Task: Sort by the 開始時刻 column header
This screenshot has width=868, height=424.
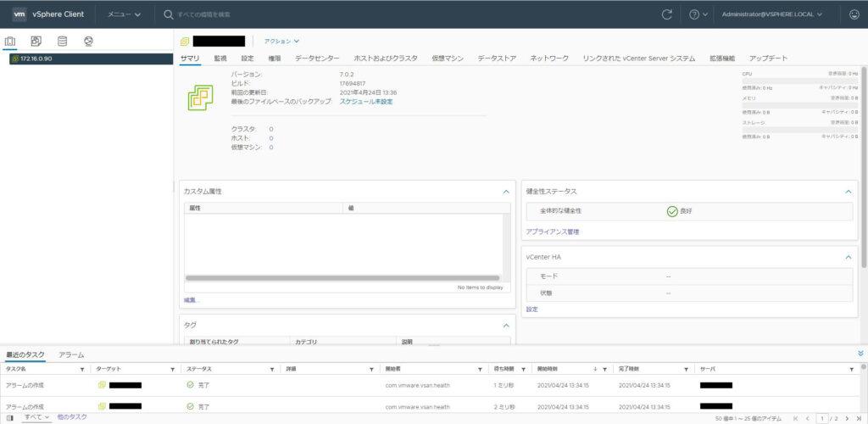Action: point(548,369)
